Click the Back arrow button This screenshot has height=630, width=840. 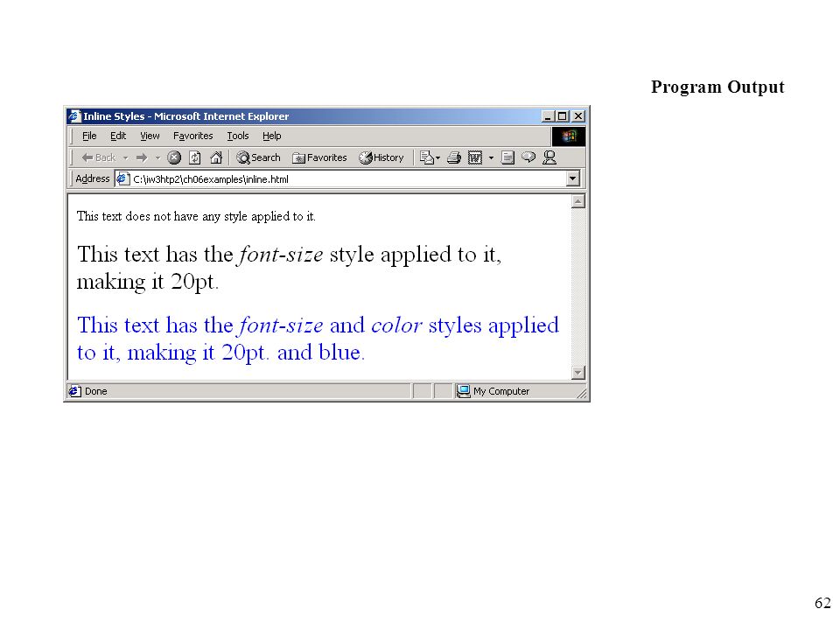[x=98, y=157]
